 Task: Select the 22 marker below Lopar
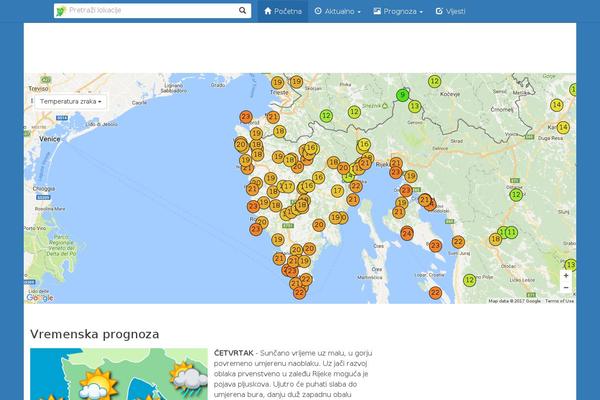[435, 293]
